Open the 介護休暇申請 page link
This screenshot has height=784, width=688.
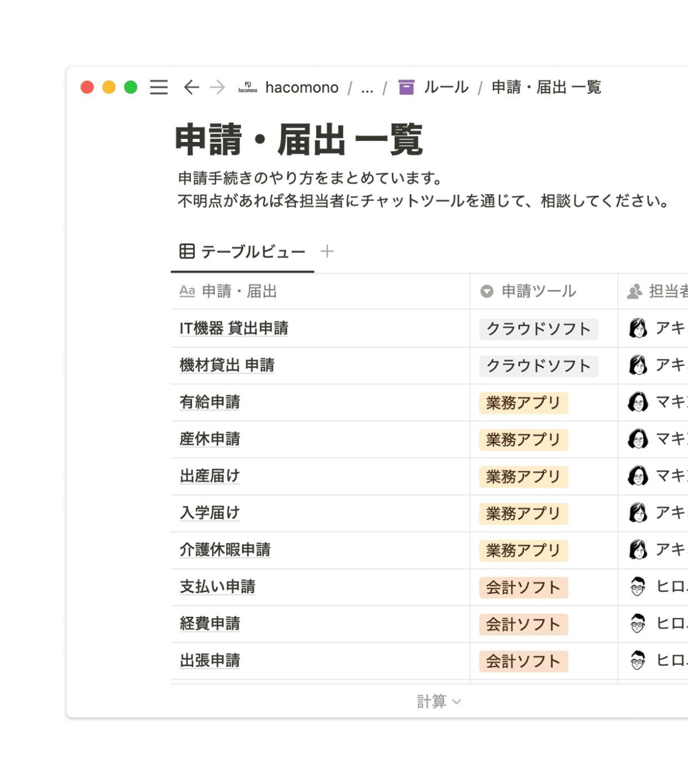(x=225, y=550)
